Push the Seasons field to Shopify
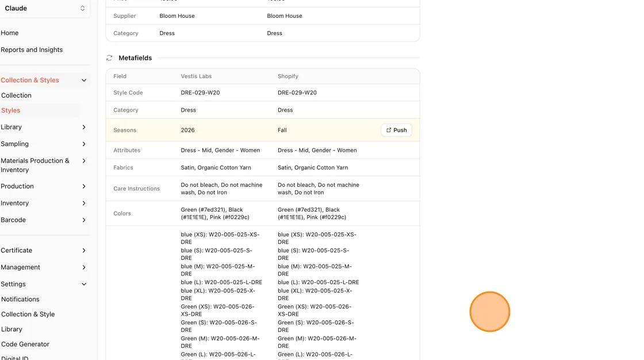Image resolution: width=644 pixels, height=360 pixels. (x=396, y=130)
